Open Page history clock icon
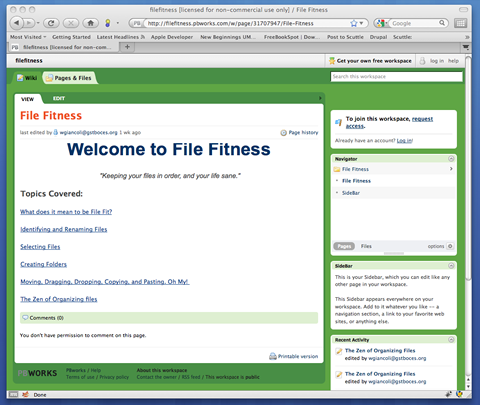 click(283, 133)
